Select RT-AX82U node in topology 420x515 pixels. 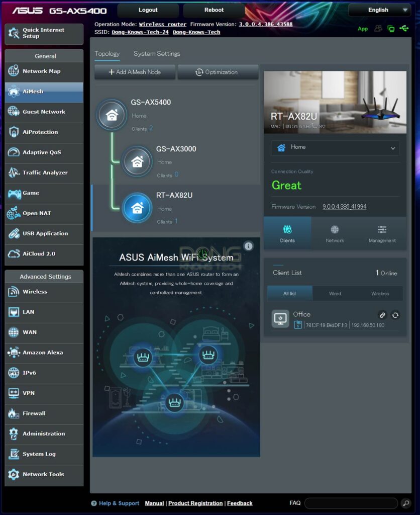(137, 208)
